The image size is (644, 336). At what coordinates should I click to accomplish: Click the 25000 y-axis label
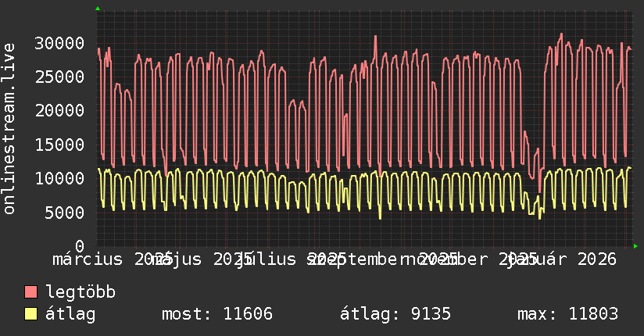[x=59, y=77]
